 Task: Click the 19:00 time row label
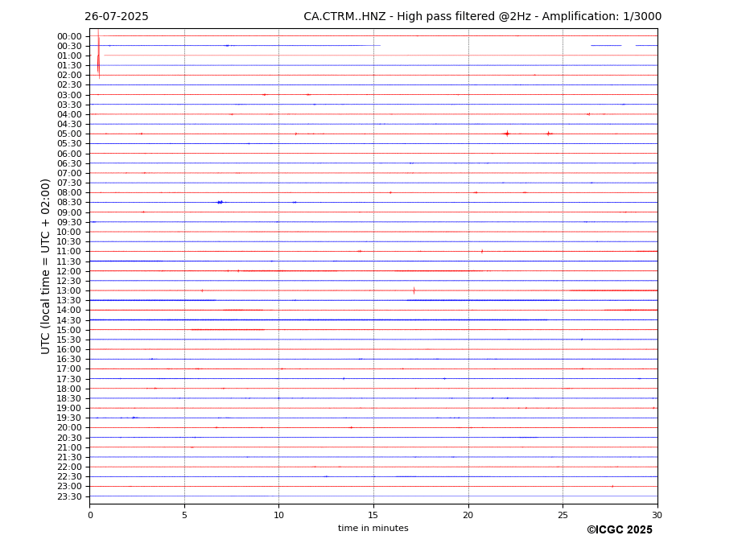coord(69,408)
